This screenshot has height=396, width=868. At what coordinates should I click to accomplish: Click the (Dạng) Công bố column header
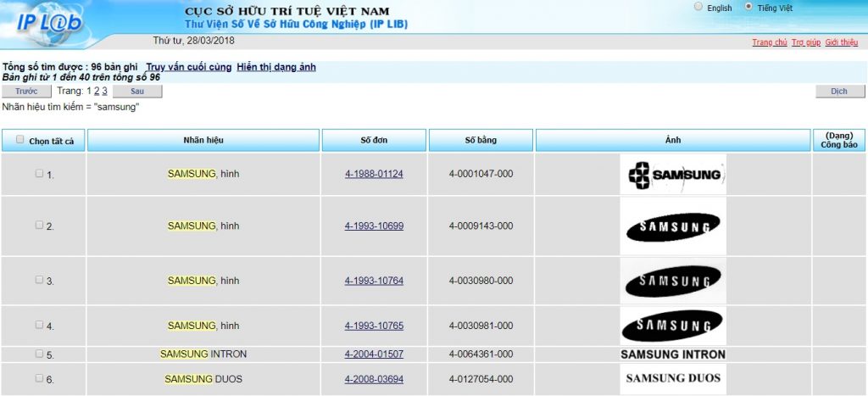[839, 140]
